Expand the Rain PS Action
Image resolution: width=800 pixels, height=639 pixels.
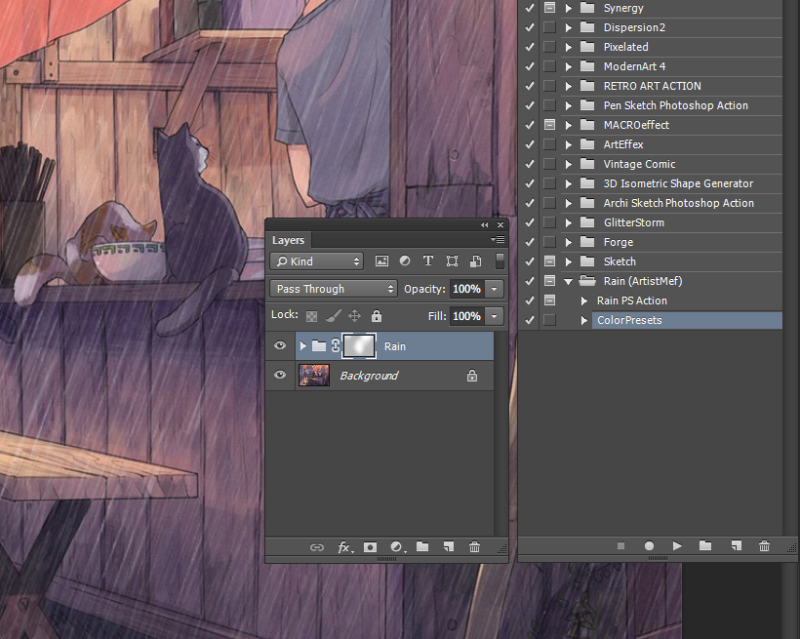click(584, 301)
